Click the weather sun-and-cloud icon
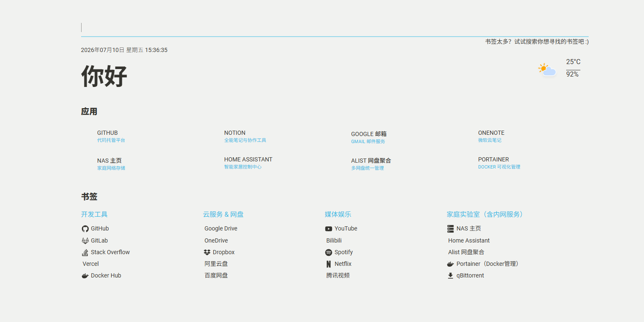Image resolution: width=644 pixels, height=322 pixels. (x=547, y=69)
